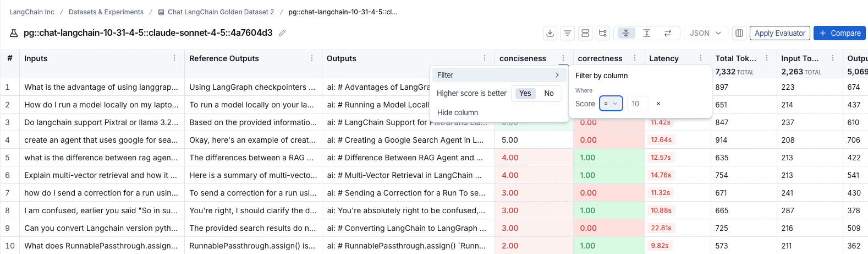Click the flask icon beside experiment title
This screenshot has height=254, width=868.
pyautogui.click(x=14, y=33)
